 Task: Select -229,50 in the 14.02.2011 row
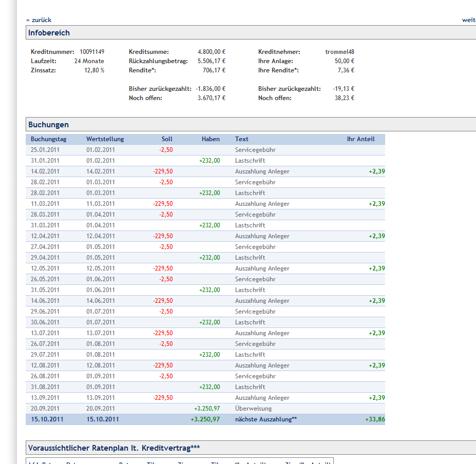[x=163, y=171]
